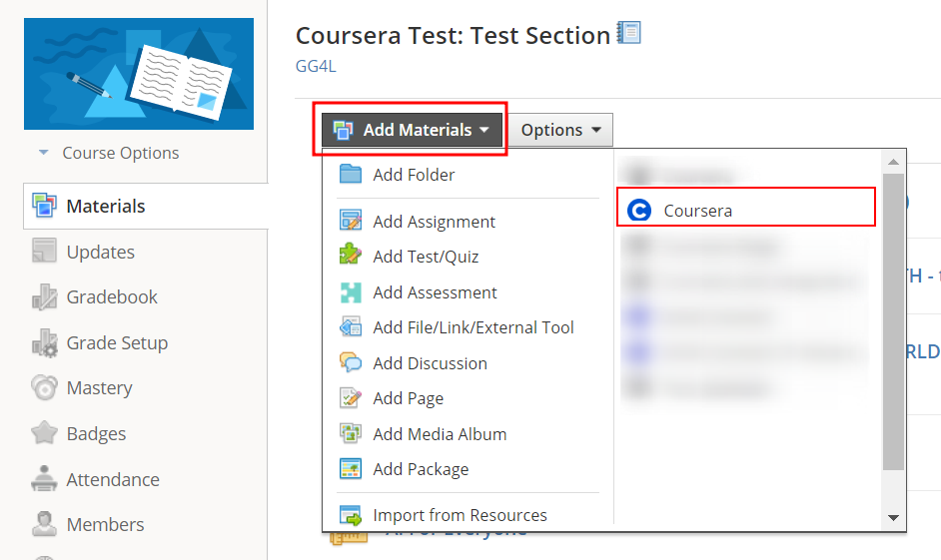Image resolution: width=941 pixels, height=560 pixels.
Task: Open the GG4L link
Action: (316, 67)
